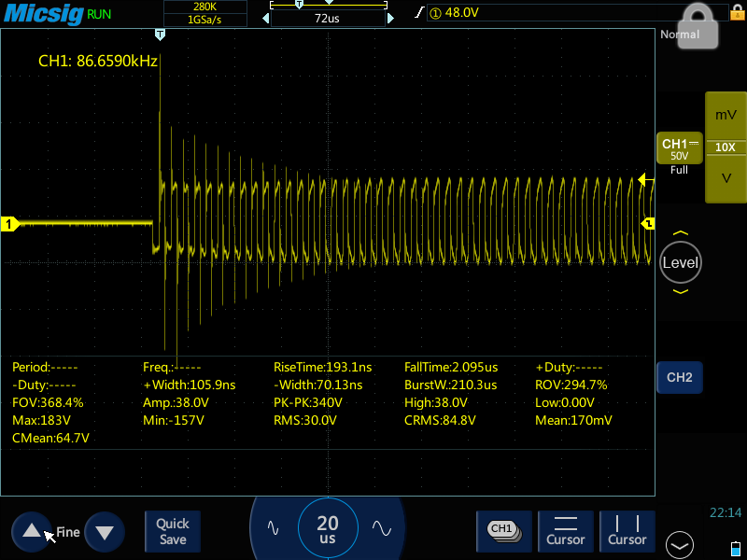Click the Fine adjust up arrow

pos(32,531)
